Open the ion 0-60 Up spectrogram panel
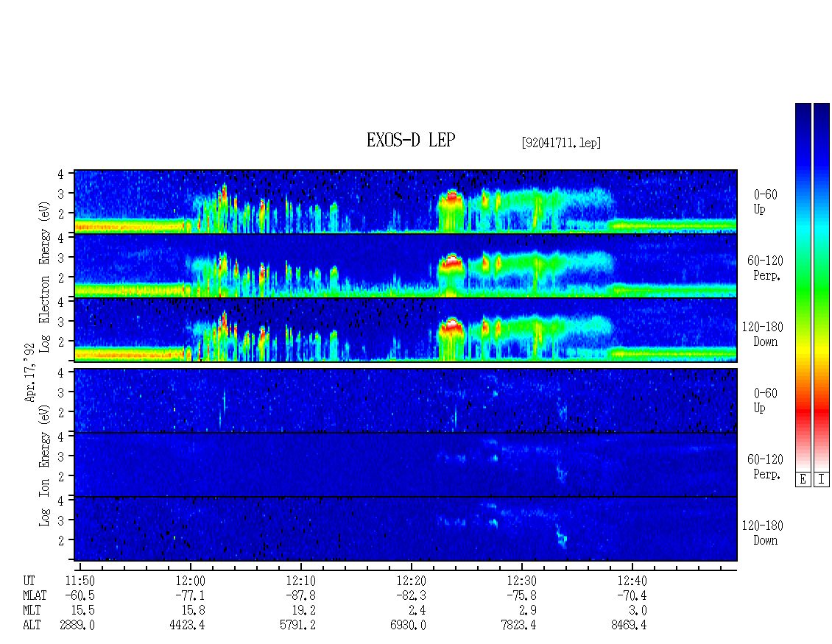 coord(406,400)
